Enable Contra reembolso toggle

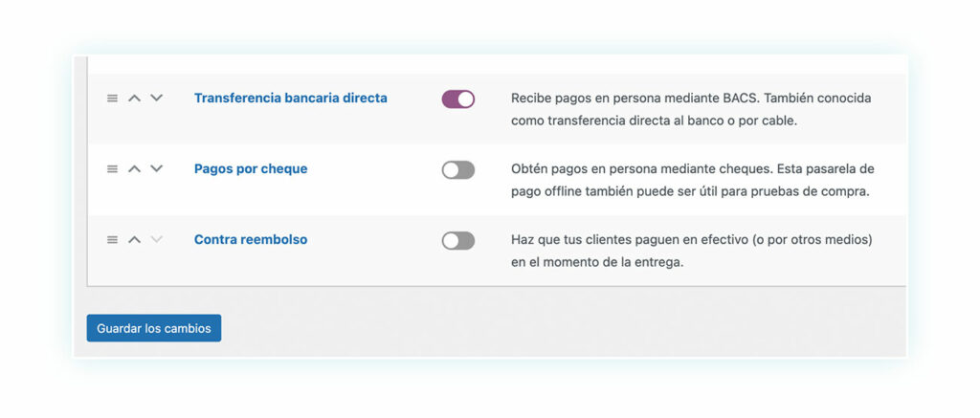[x=458, y=240]
